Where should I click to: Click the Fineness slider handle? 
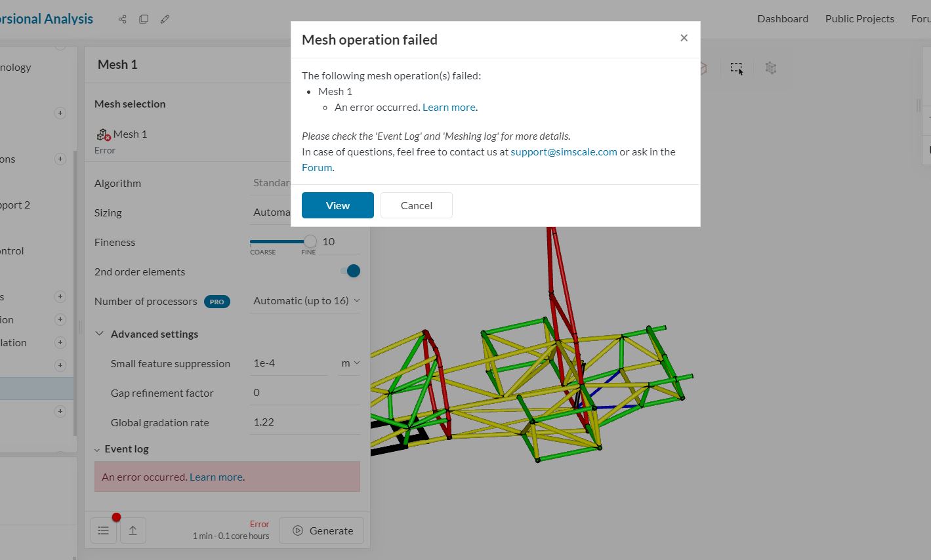[310, 242]
